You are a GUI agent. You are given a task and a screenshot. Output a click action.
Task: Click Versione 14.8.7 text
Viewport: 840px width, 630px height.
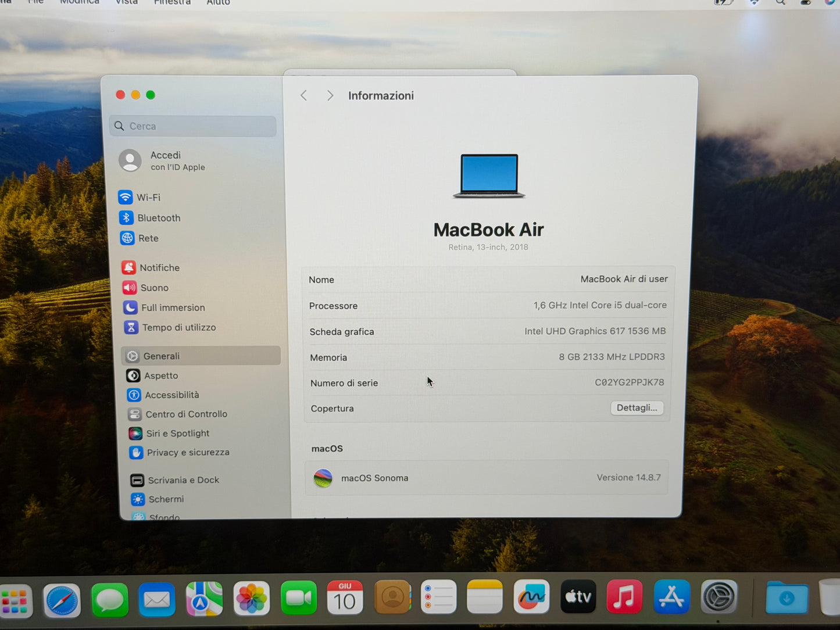[x=628, y=478]
